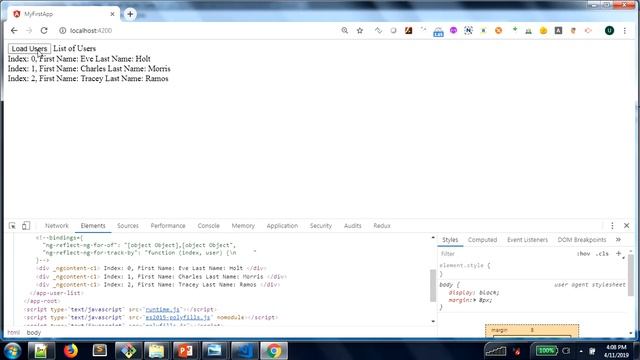The width and height of the screenshot is (640, 360).
Task: Go back using the browser back arrow
Action: click(14, 31)
